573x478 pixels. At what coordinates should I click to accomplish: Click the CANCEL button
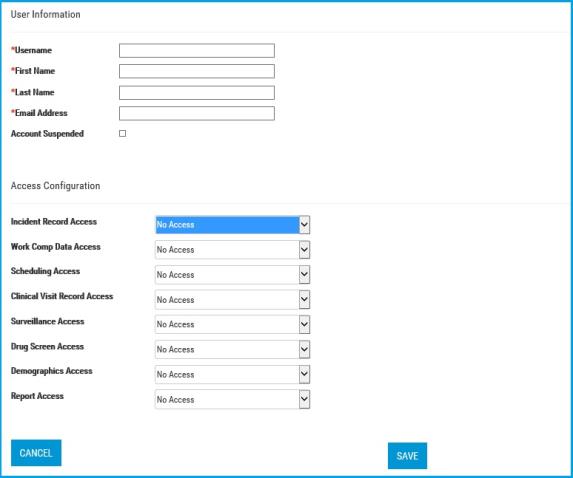[x=36, y=453]
